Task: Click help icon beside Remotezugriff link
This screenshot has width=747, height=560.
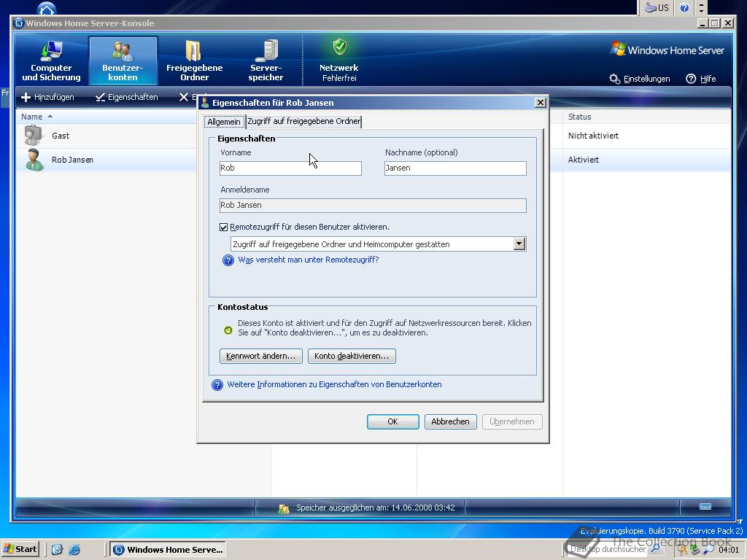Action: tap(228, 260)
